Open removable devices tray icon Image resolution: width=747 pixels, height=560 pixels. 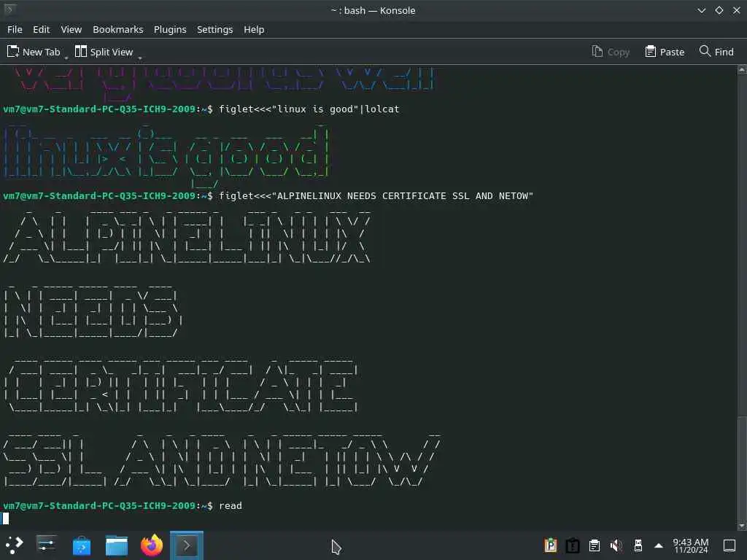(x=638, y=545)
